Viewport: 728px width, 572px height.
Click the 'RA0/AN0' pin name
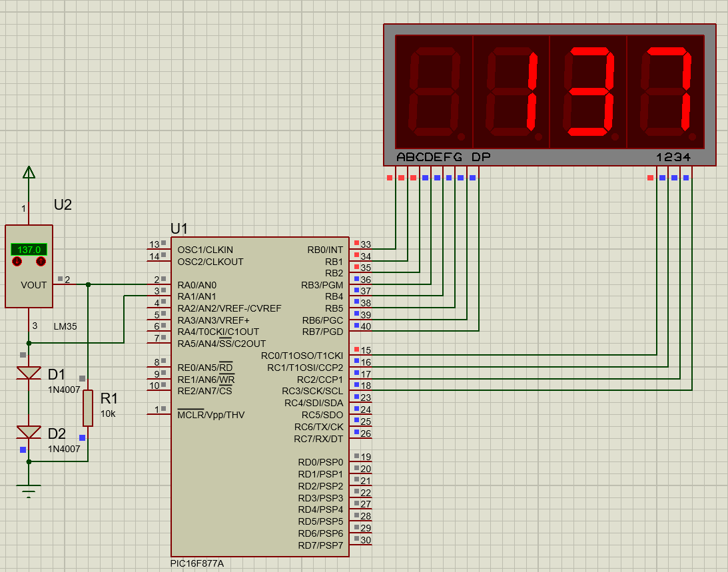pos(197,285)
